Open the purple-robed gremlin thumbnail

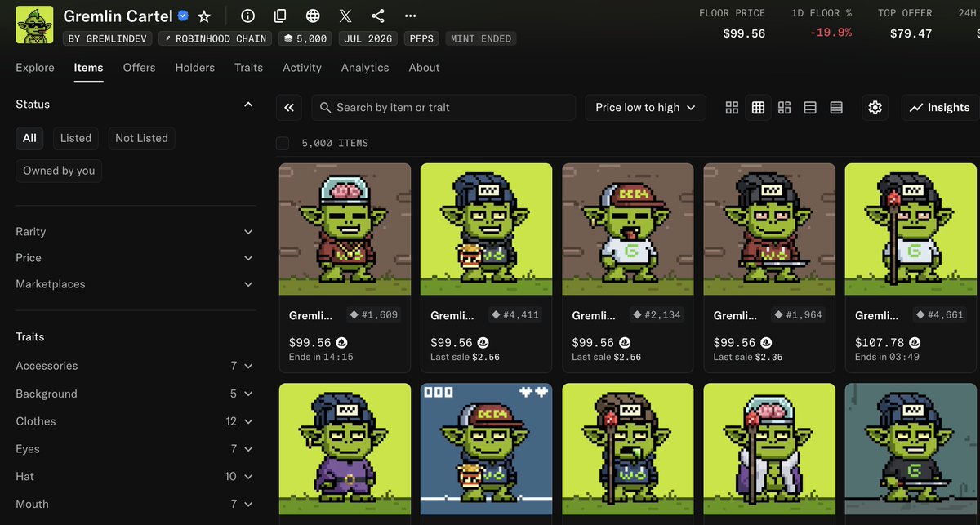pyautogui.click(x=345, y=450)
